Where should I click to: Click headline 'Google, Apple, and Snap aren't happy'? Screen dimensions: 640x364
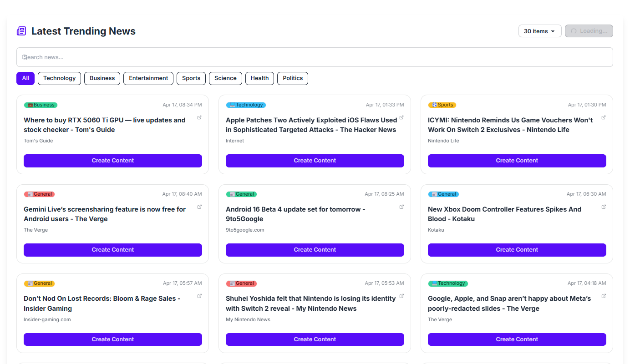pyautogui.click(x=509, y=303)
